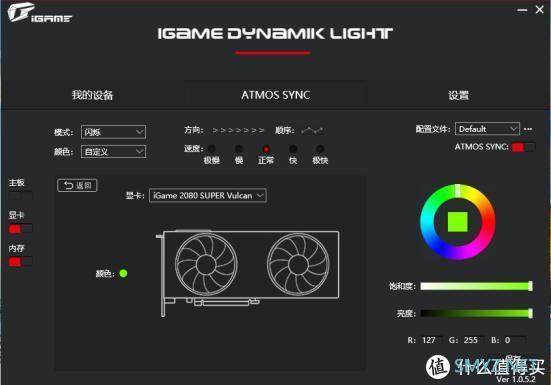The width and height of the screenshot is (551, 385).
Task: Toggle the 主板 switch in sidebar
Action: [20, 195]
